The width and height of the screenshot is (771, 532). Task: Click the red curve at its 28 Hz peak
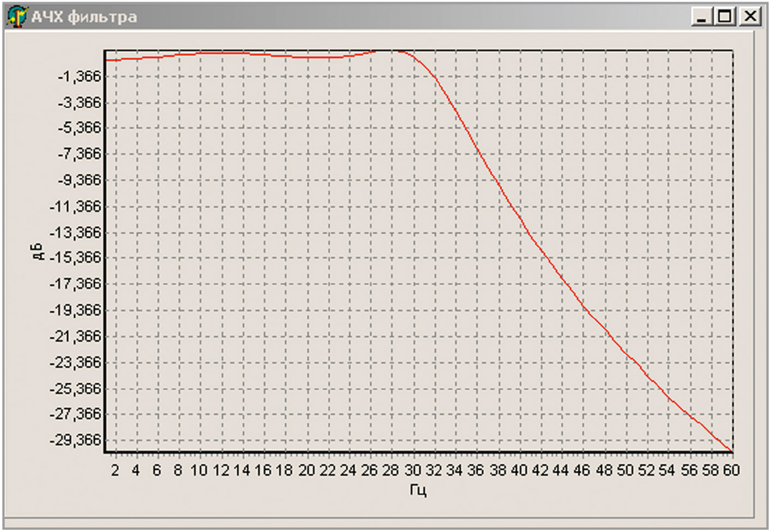point(390,51)
